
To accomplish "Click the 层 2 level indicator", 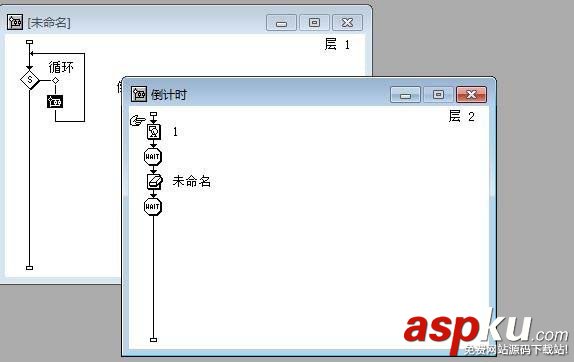I will coord(461,116).
